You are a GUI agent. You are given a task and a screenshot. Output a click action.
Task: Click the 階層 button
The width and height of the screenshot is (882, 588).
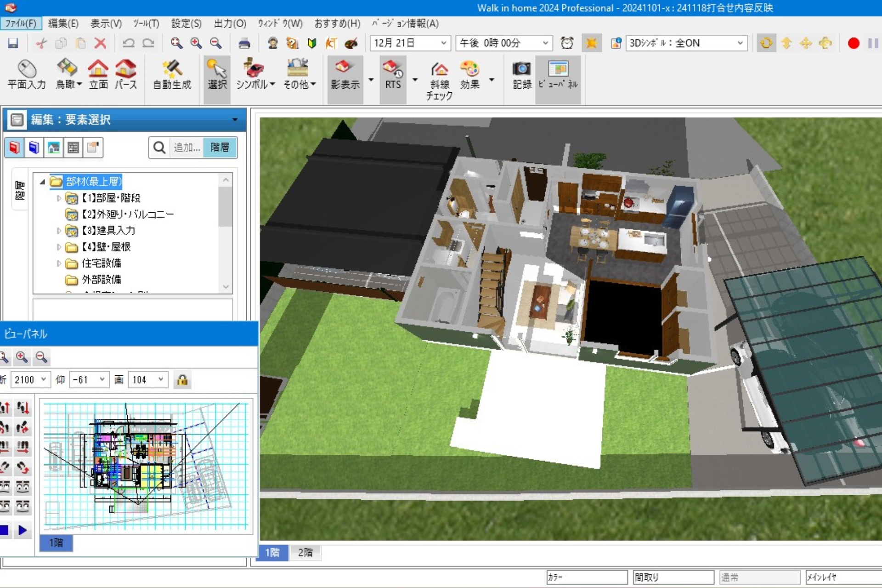[220, 147]
